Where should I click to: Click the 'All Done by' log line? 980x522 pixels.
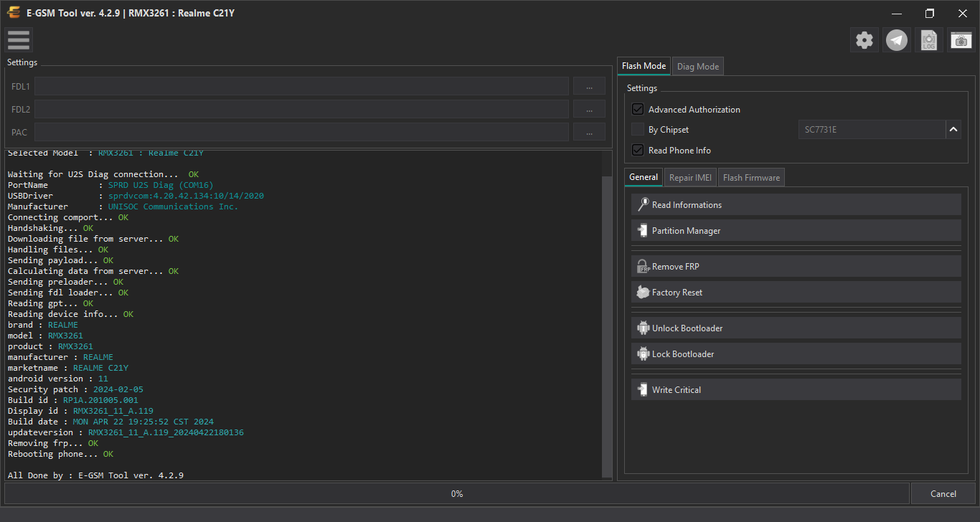point(96,475)
